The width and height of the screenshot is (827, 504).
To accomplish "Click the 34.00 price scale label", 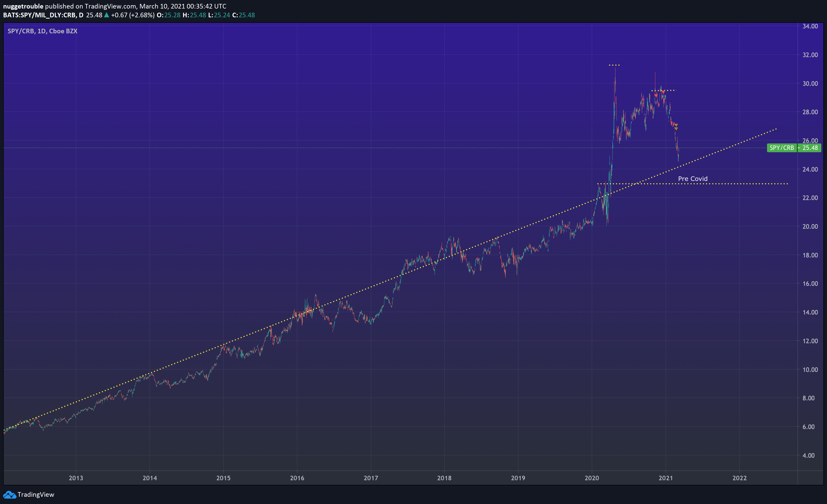I will pyautogui.click(x=810, y=26).
